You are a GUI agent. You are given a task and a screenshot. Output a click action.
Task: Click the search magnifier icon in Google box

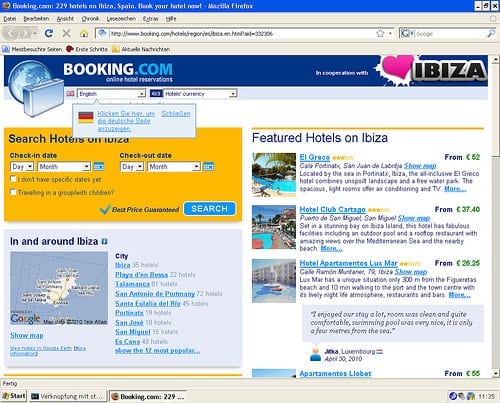pos(491,33)
